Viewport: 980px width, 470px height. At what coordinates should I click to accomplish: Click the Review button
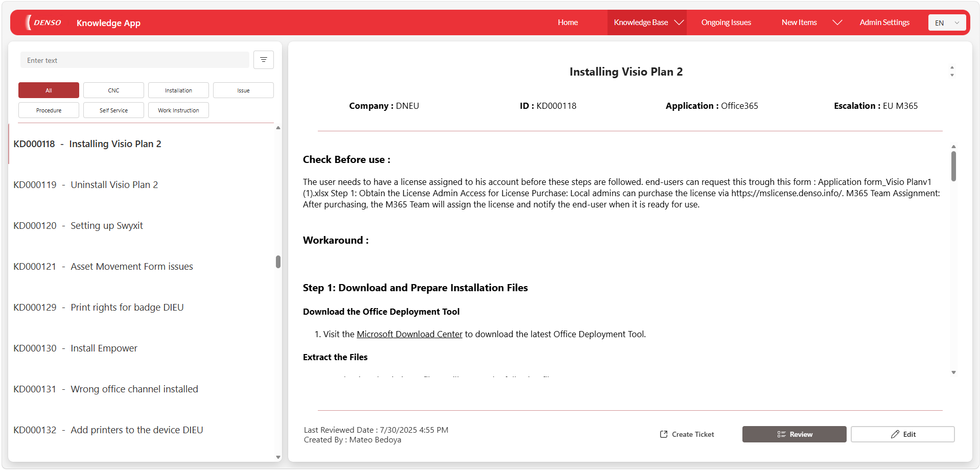(794, 434)
